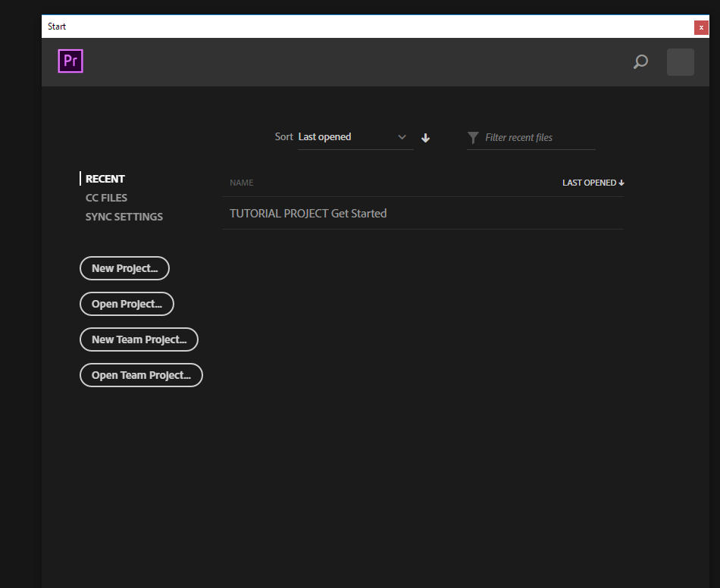Open the user profile avatar box

click(680, 62)
